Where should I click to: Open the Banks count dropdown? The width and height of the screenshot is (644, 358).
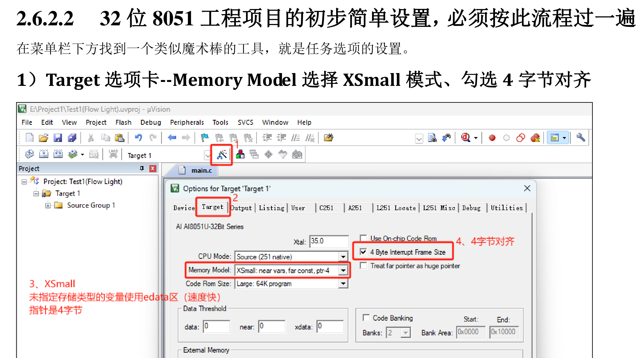[x=405, y=333]
